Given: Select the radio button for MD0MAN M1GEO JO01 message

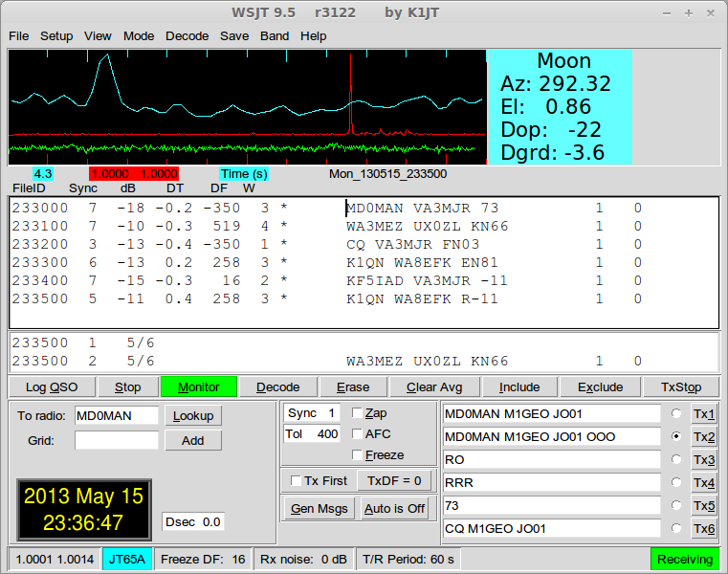Looking at the screenshot, I should pos(676,413).
